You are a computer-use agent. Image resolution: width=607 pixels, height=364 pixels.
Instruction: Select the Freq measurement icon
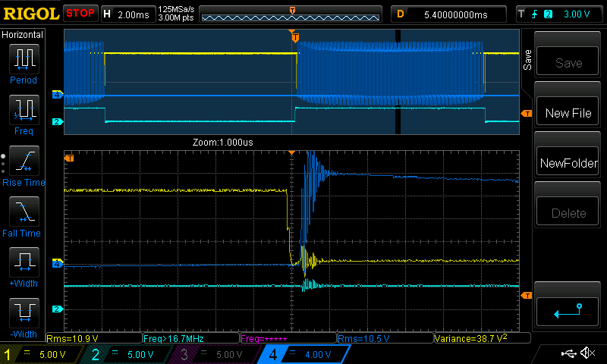23,114
